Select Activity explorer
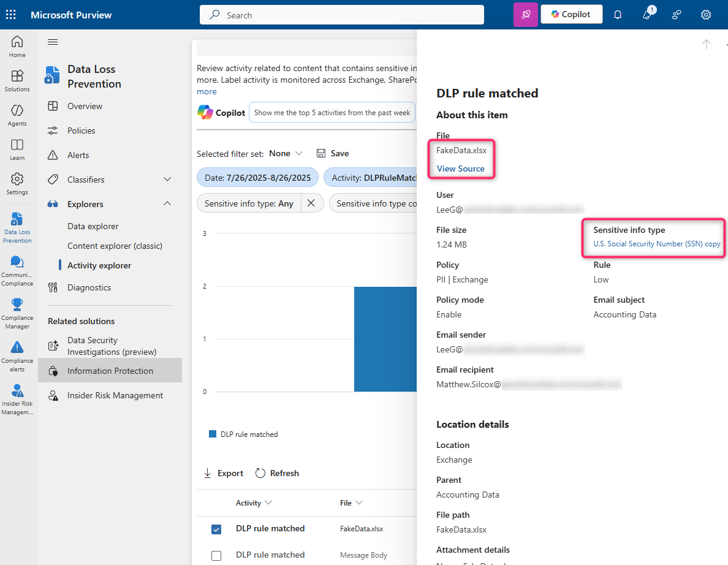The width and height of the screenshot is (728, 565). point(99,265)
